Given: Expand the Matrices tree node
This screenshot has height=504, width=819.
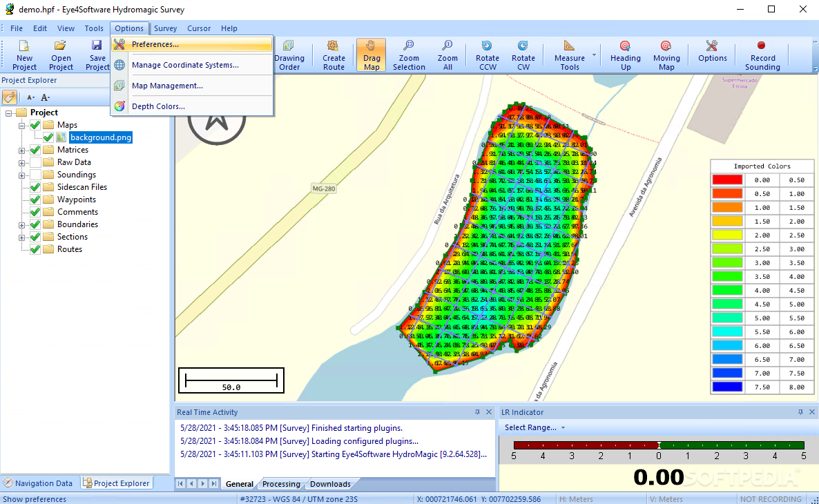Looking at the screenshot, I should point(21,151).
